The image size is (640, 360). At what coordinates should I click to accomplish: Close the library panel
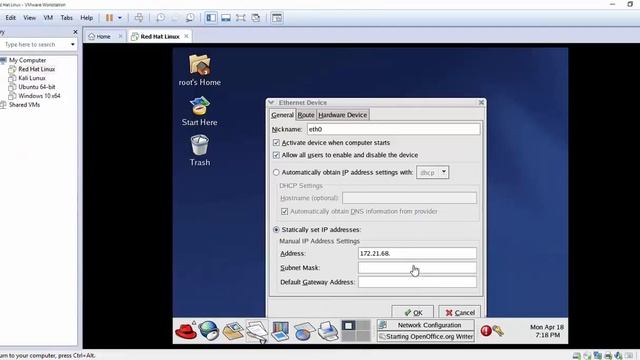(75, 32)
